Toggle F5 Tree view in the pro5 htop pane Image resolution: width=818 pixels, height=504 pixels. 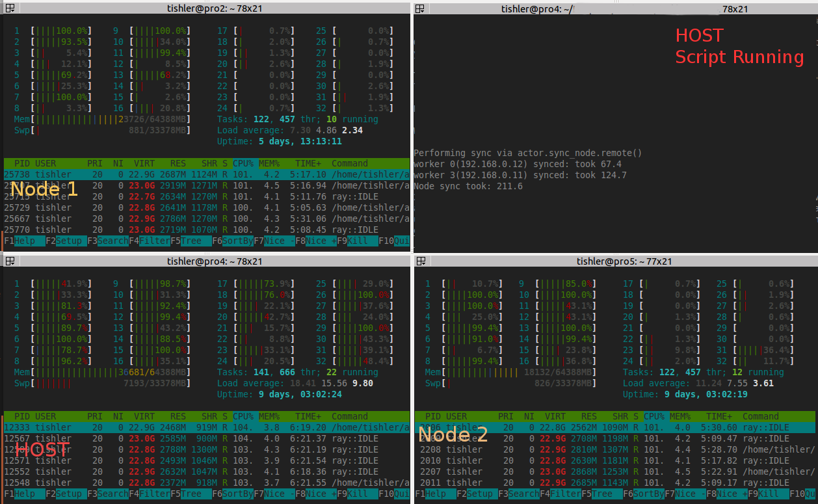click(602, 494)
